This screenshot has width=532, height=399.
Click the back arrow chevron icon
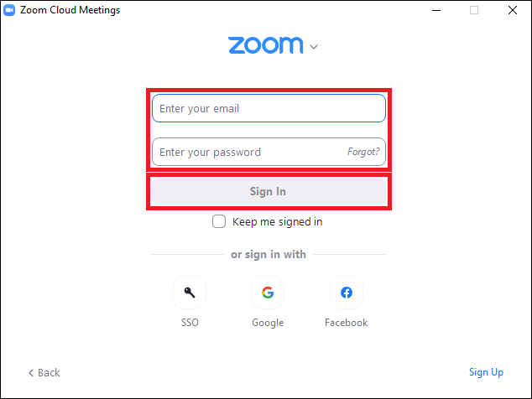(31, 372)
